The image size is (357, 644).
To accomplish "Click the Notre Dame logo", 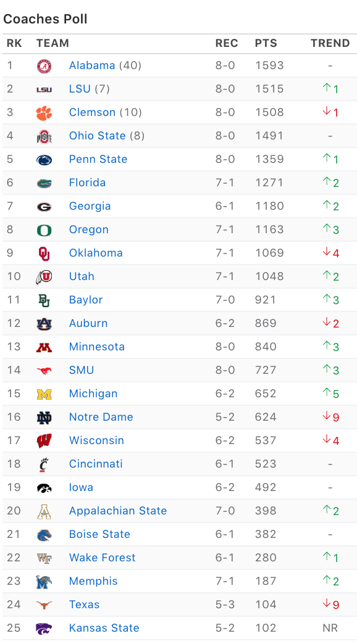I will coord(44,418).
